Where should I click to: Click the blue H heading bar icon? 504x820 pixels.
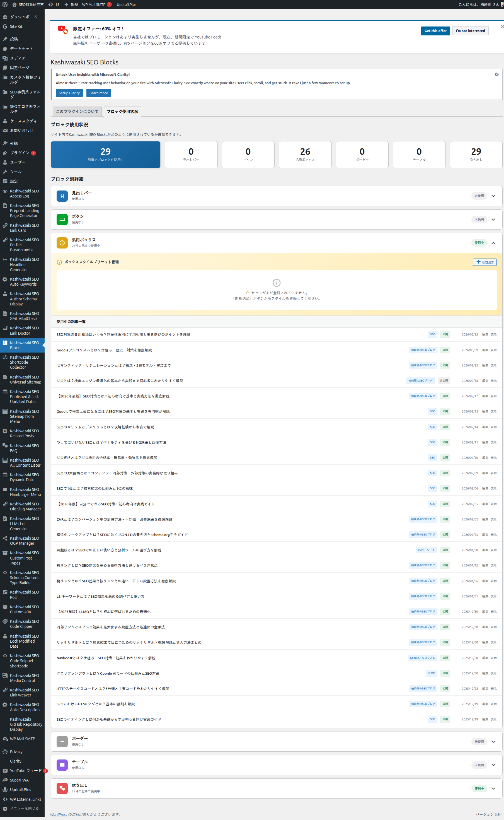coord(62,196)
